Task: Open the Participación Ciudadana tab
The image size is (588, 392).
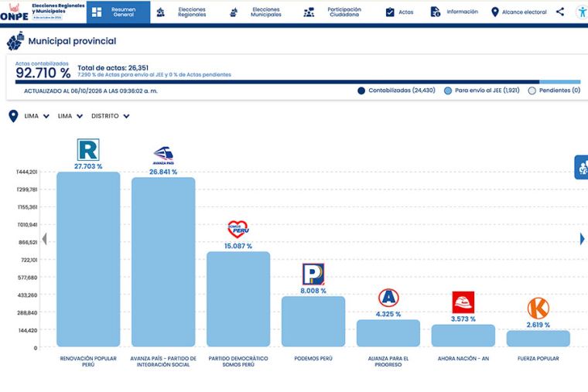Action: (332, 12)
